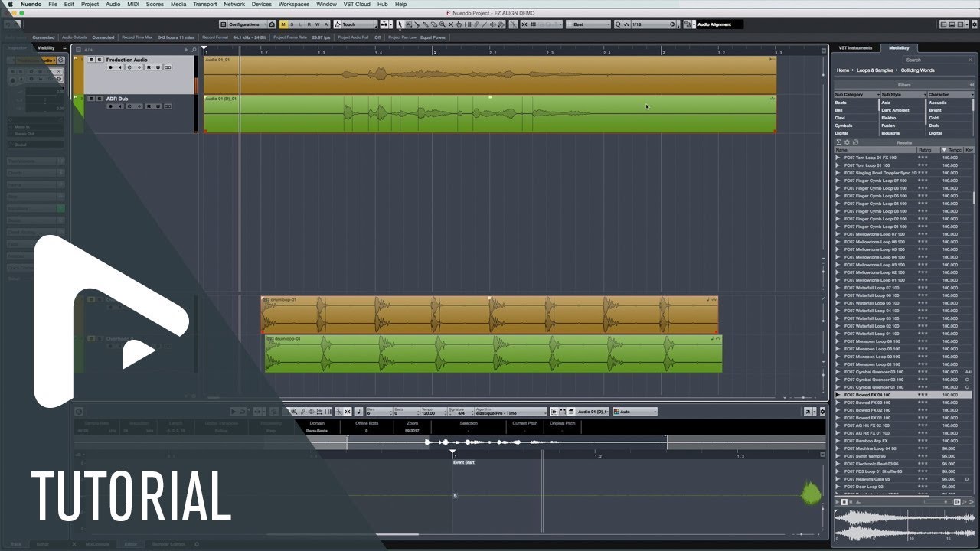Click Loops & Samples in breadcrumb
Screen dimensions: 980x551
coord(874,70)
